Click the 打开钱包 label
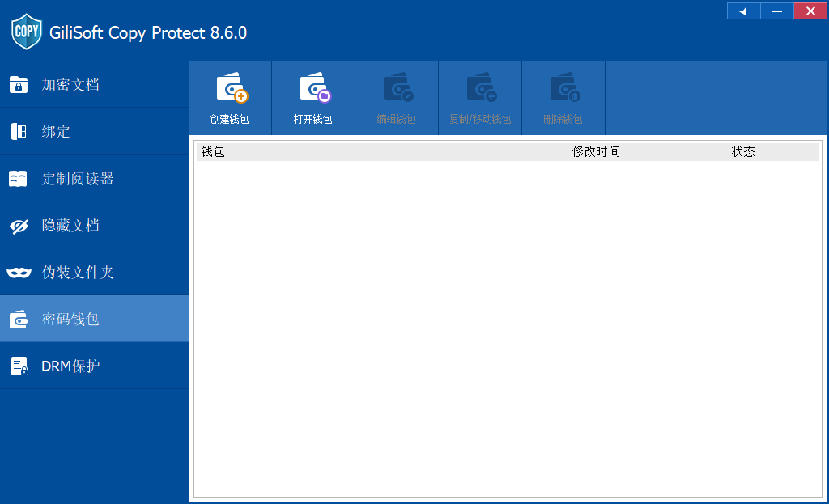829x504 pixels. click(x=313, y=120)
